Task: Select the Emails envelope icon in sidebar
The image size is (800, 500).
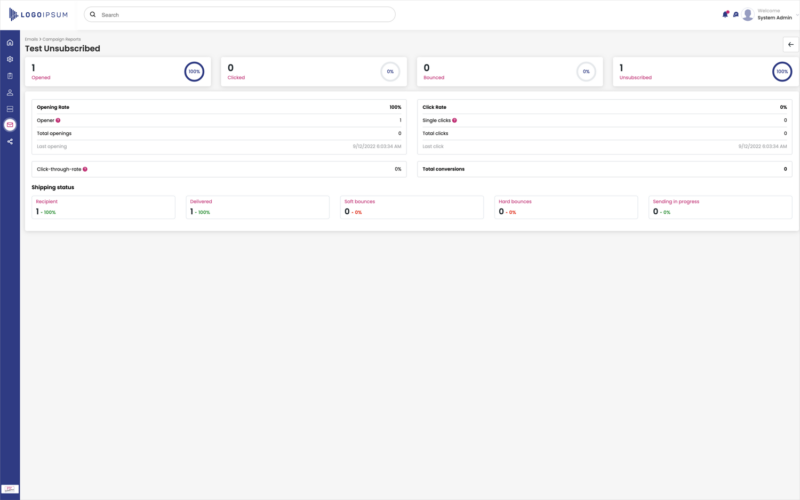Action: click(x=10, y=125)
